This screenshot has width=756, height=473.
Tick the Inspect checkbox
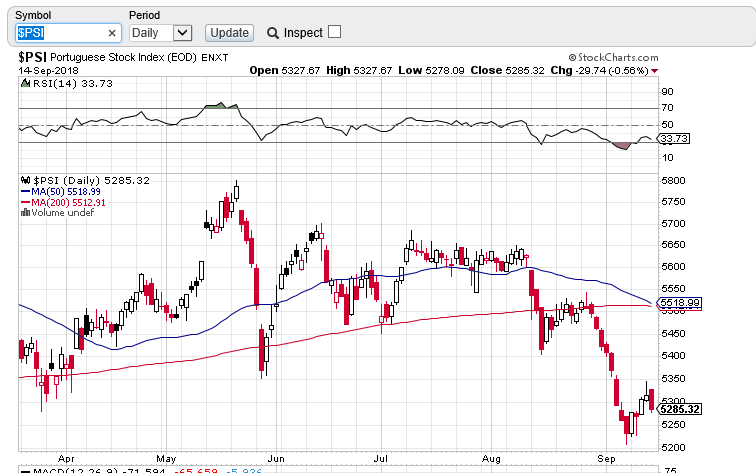tap(334, 32)
